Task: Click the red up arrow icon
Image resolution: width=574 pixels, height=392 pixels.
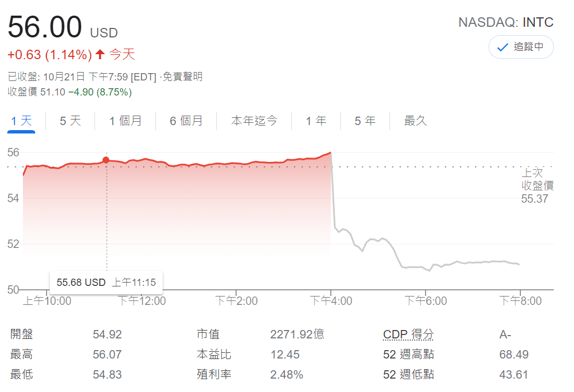Action: click(100, 54)
